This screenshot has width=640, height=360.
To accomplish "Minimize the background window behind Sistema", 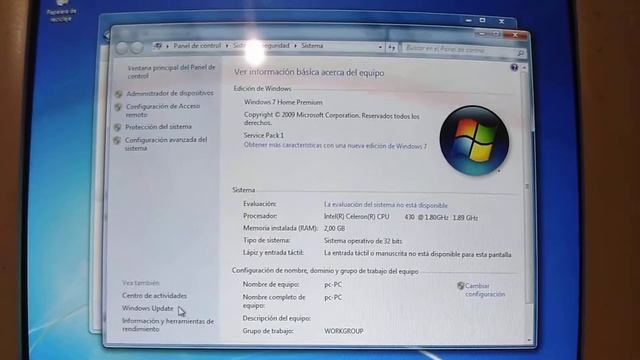I will (469, 20).
